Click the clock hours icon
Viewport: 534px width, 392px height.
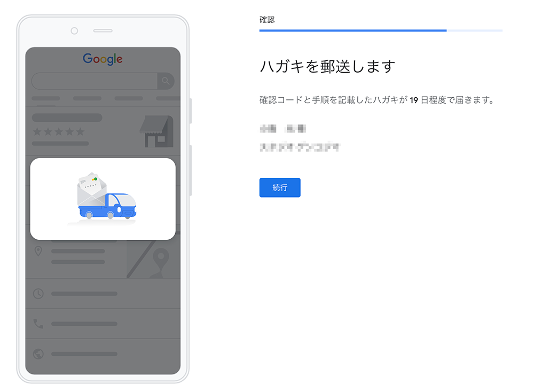(x=38, y=294)
